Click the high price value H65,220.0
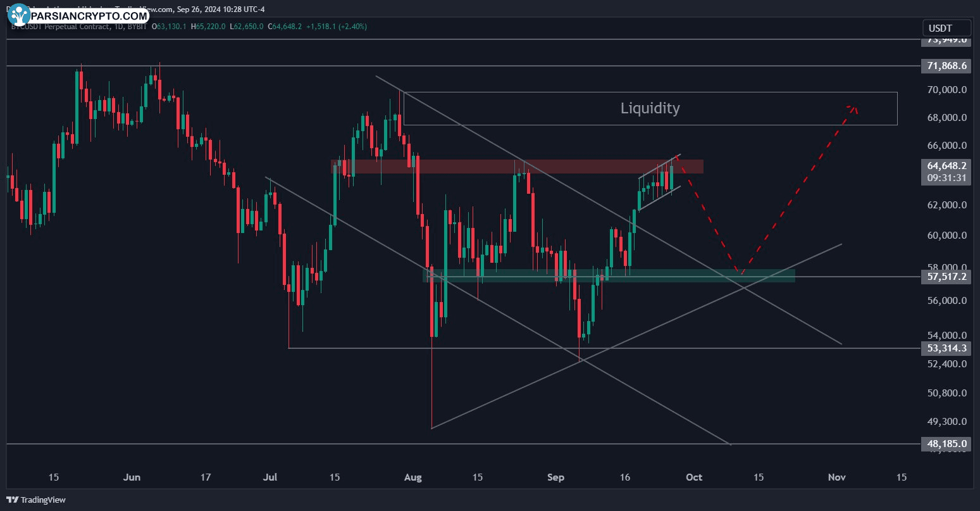Screen dimensions: 980x511 [x=208, y=27]
